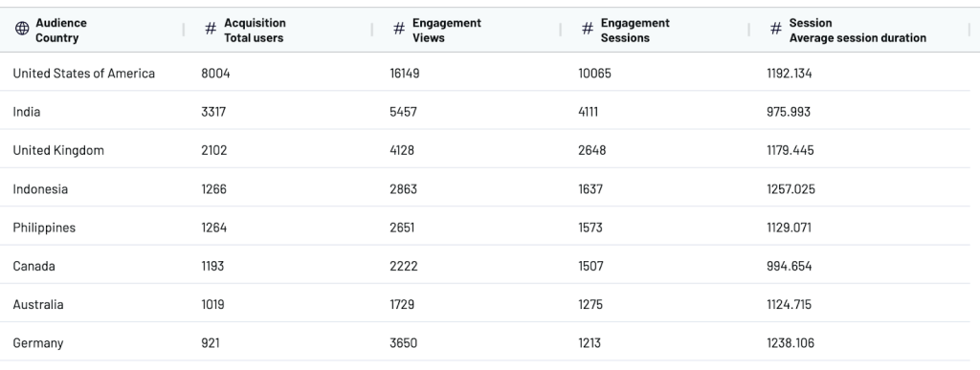Select sessions value 1637
980x370 pixels.
[x=590, y=189]
